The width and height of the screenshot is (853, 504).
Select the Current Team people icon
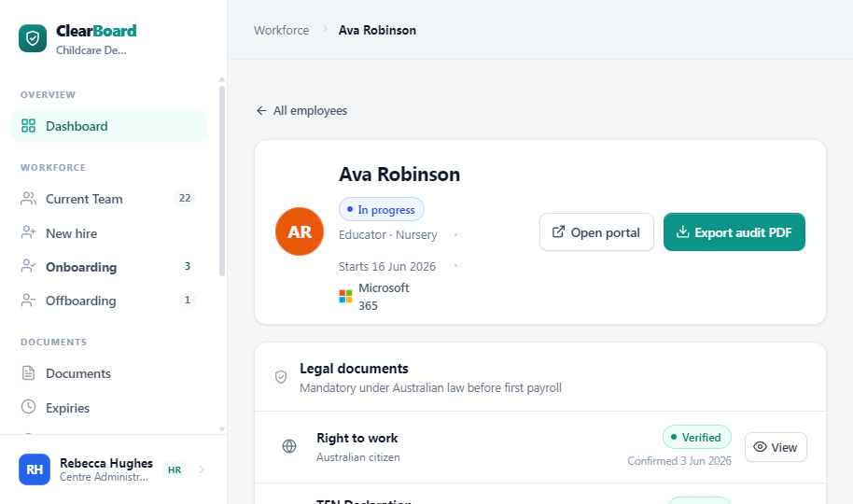click(28, 199)
